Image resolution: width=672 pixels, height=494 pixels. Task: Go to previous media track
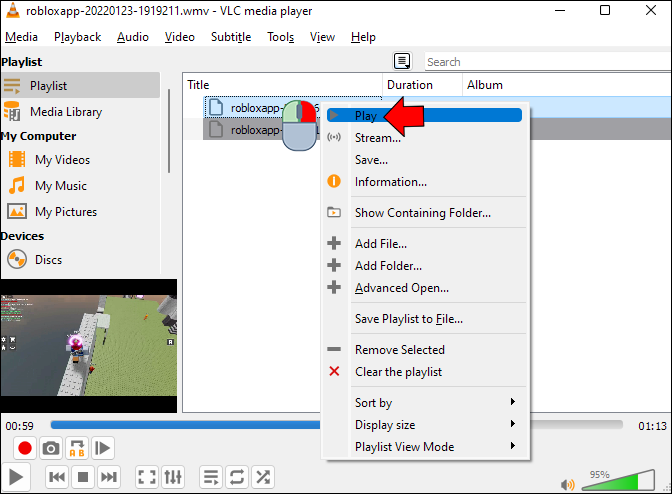pos(57,477)
